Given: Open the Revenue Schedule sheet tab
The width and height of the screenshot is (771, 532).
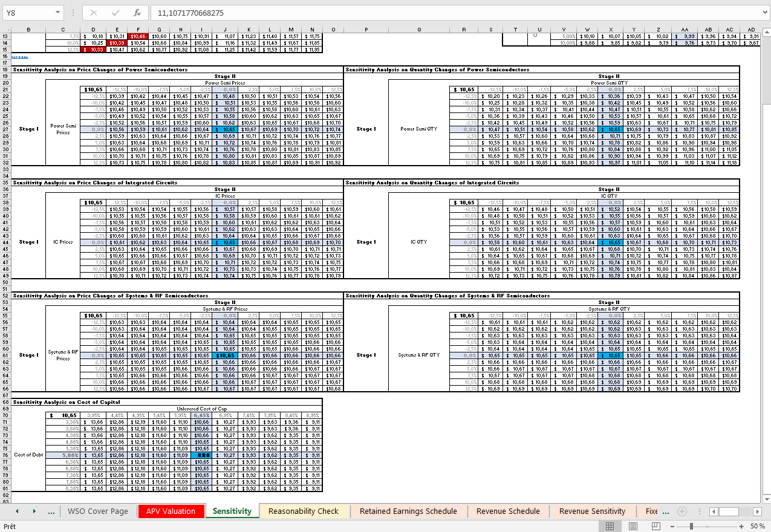Looking at the screenshot, I should 508,511.
